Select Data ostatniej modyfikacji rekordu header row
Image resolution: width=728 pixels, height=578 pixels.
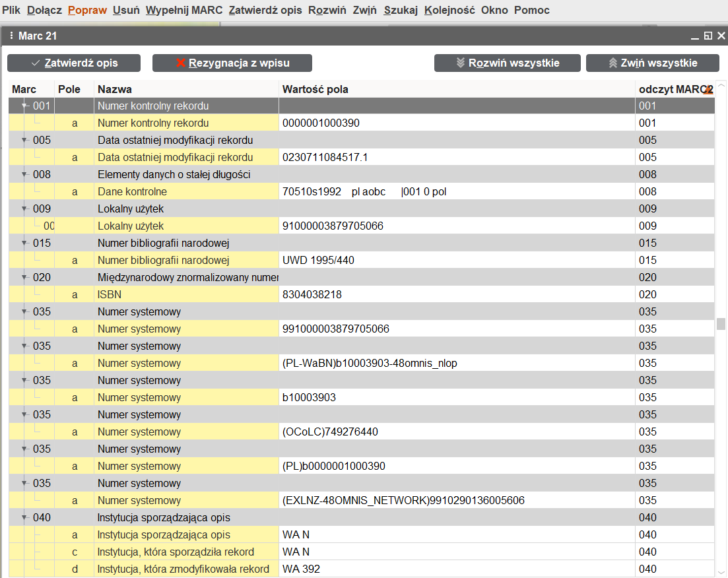[361, 140]
